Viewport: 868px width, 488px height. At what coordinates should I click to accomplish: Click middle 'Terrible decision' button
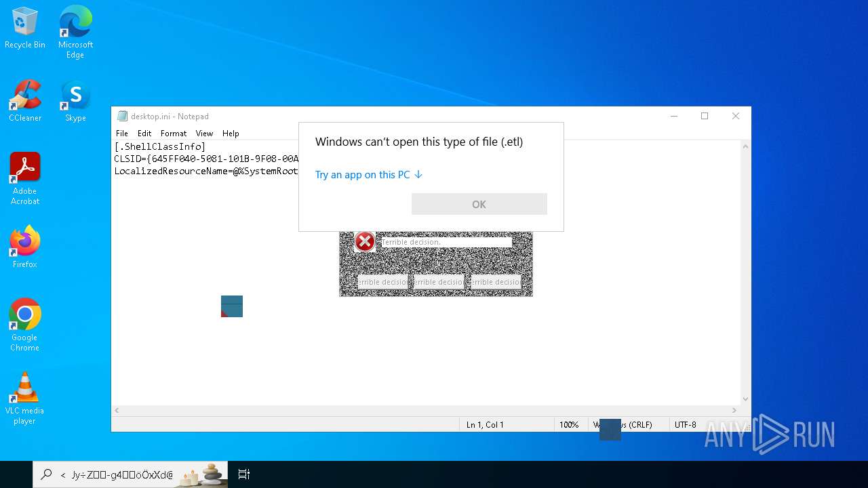(439, 282)
